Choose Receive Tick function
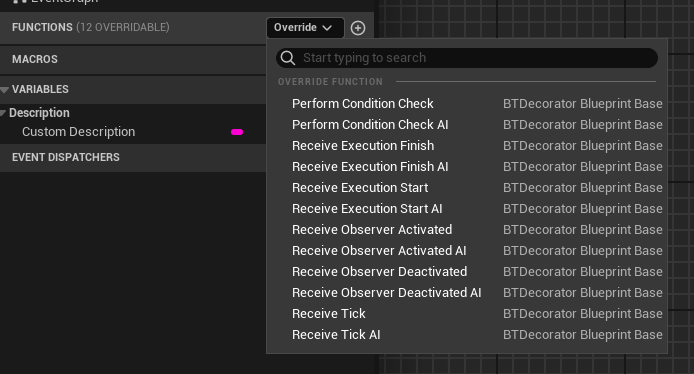The height and width of the screenshot is (374, 694). click(467, 314)
